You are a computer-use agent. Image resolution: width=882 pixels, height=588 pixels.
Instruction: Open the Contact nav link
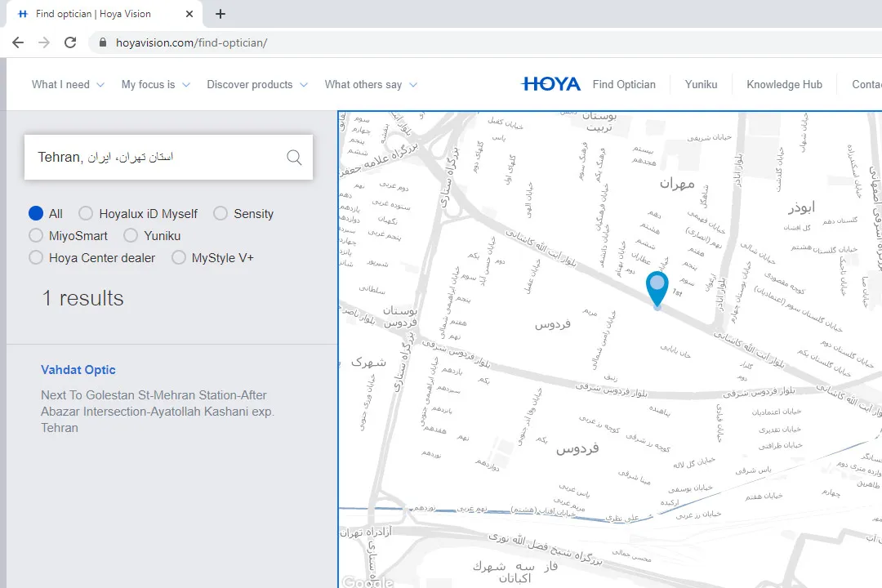click(x=866, y=84)
